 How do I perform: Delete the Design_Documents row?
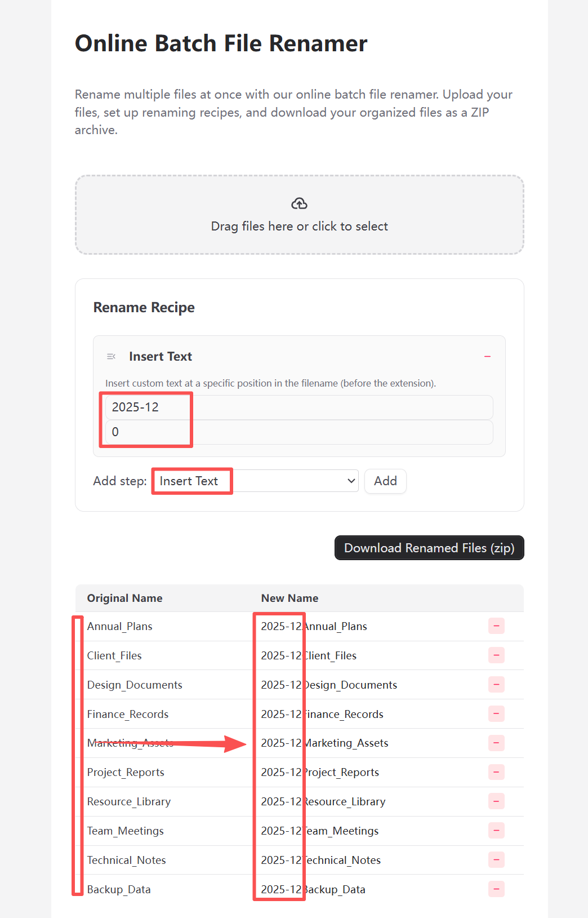point(496,685)
